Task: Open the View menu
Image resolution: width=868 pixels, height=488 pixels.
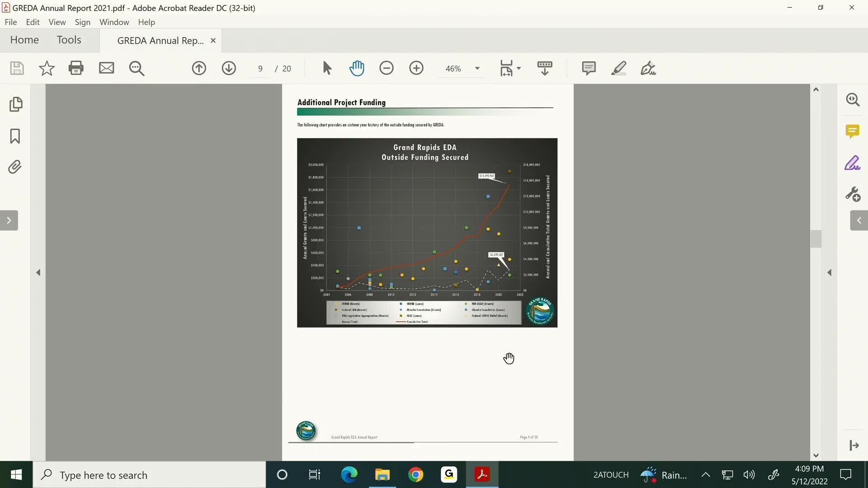Action: (57, 22)
